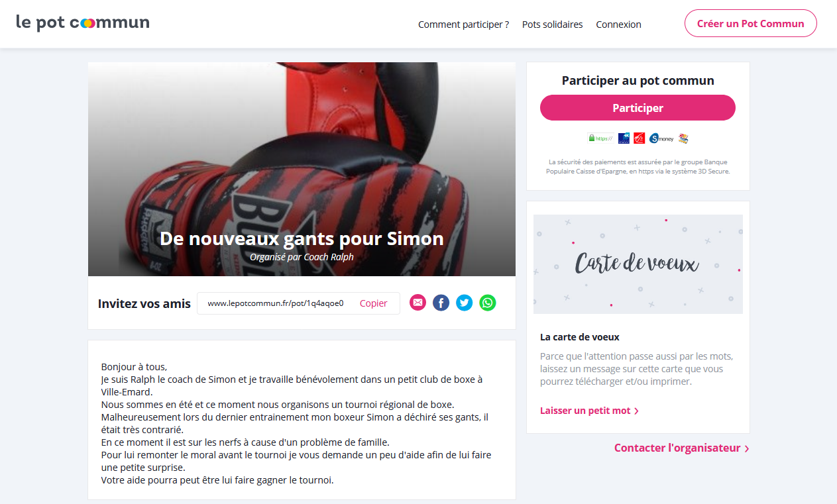Copy the pot link with Copier
The width and height of the screenshot is (837, 504).
tap(373, 303)
